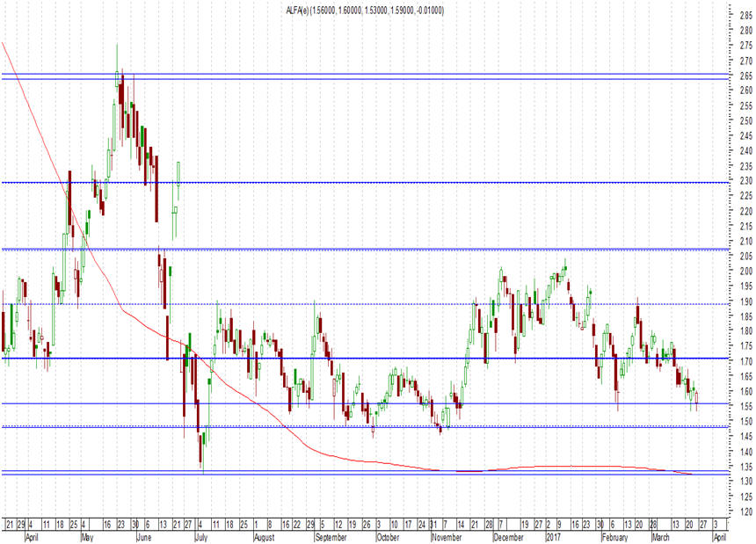The image size is (756, 544).
Task: Select the 1.50 price axis value
Action: pyautogui.click(x=745, y=421)
